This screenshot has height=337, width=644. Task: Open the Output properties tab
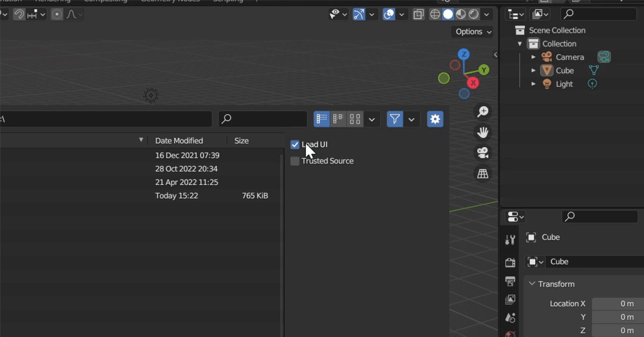[510, 281]
